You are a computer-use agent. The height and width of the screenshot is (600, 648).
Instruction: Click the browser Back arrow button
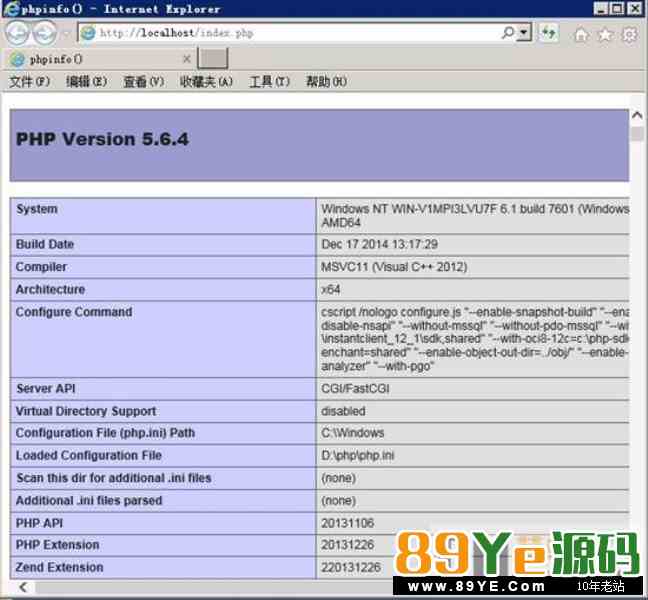17,32
